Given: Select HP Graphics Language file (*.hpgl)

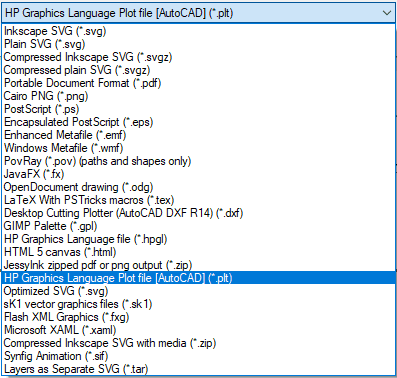Looking at the screenshot, I should [x=198, y=239].
